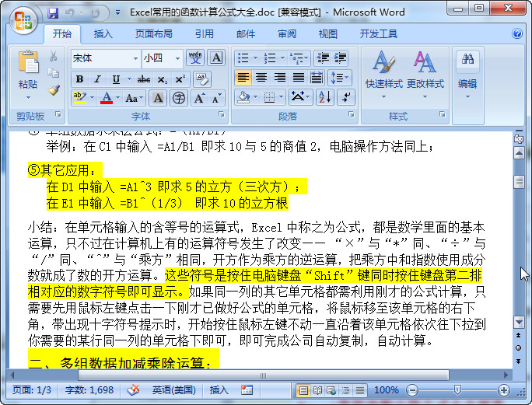Center the paragraph text
The height and width of the screenshot is (405, 532).
261,78
